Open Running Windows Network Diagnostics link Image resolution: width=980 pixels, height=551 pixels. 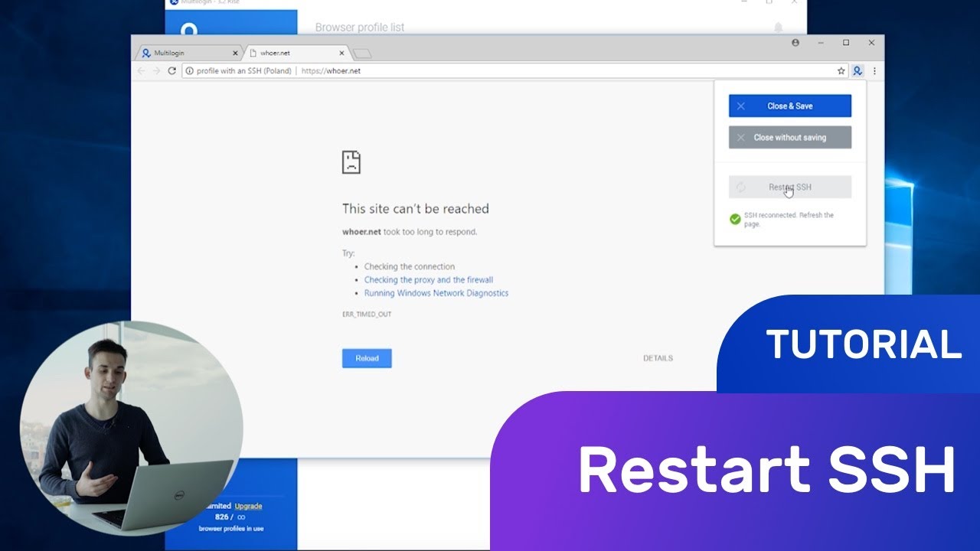[436, 293]
